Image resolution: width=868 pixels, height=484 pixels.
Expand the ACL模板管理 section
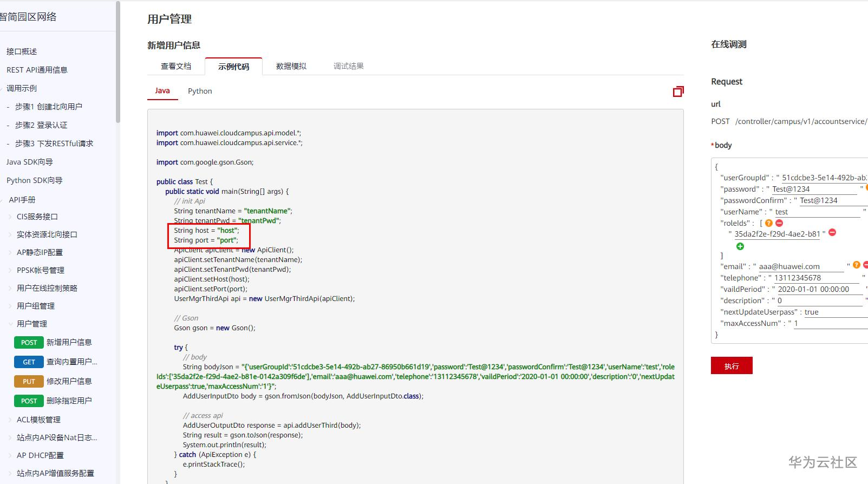[x=10, y=420]
